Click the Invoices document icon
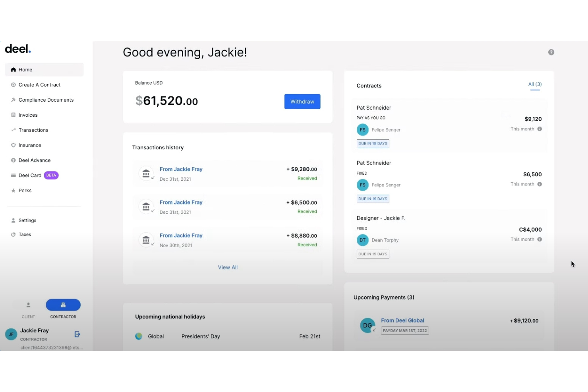Image resolution: width=588 pixels, height=392 pixels. tap(14, 115)
